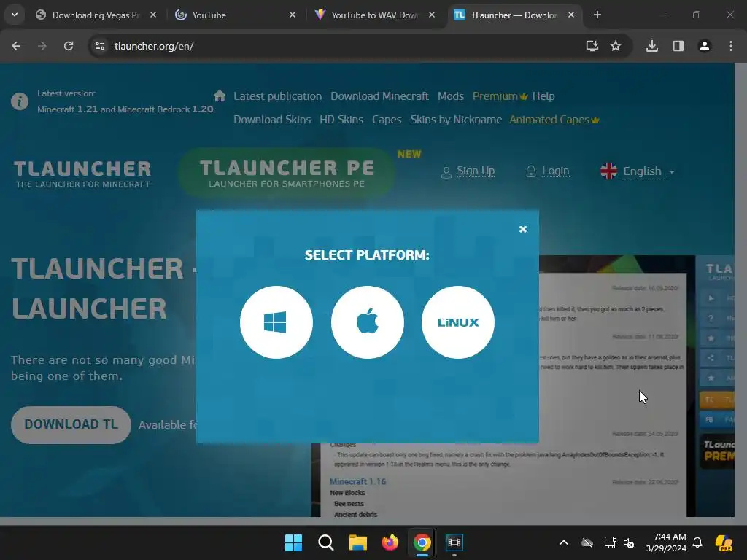The height and width of the screenshot is (560, 747).
Task: Open the Download Skins link
Action: pos(272,120)
